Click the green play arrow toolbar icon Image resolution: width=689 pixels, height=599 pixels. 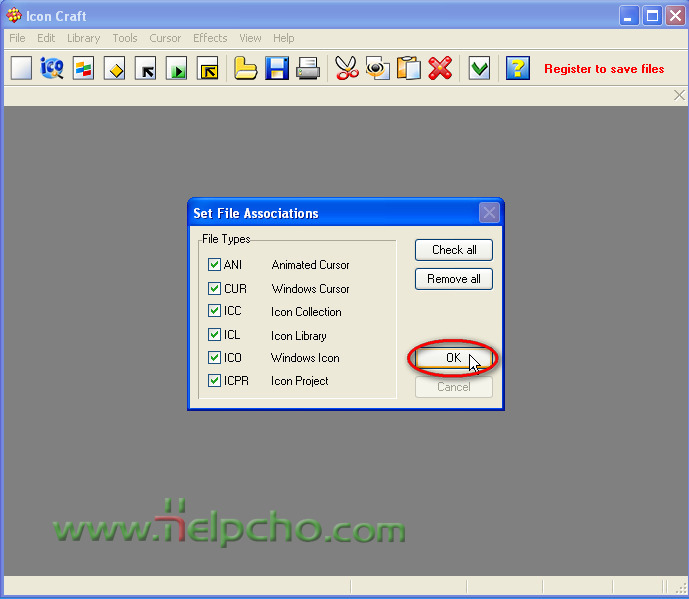click(x=177, y=69)
